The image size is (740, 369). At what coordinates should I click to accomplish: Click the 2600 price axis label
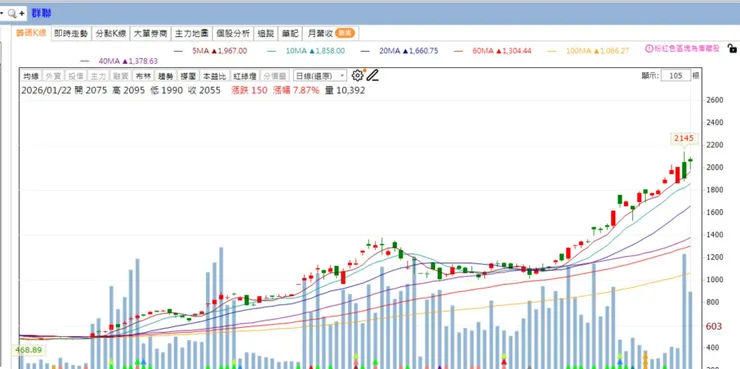pyautogui.click(x=715, y=100)
